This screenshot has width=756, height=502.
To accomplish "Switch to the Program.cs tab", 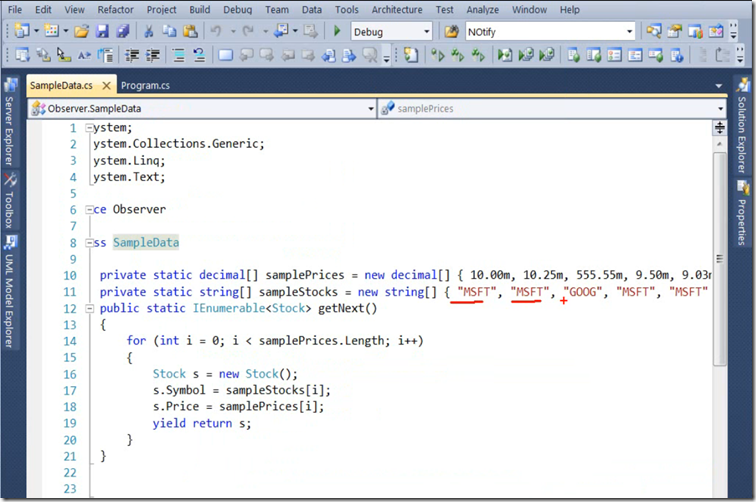I will 145,86.
